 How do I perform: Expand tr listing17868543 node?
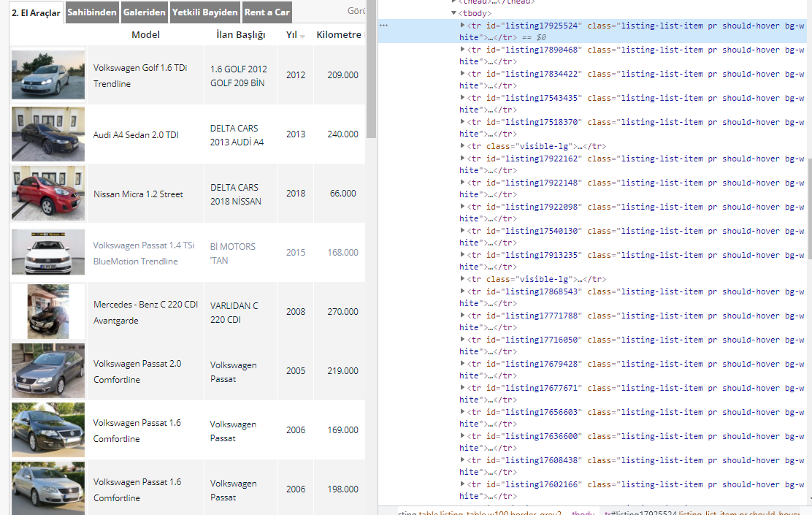pos(462,291)
